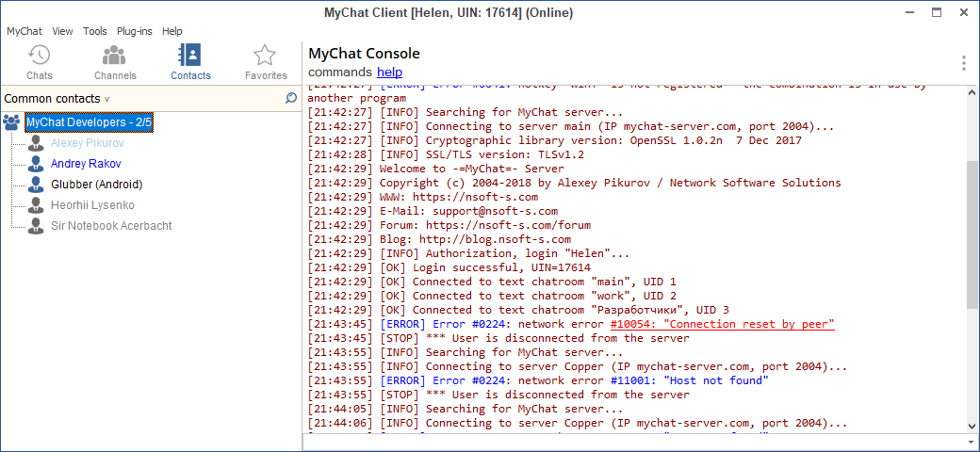
Task: Open the Tools menu
Action: [95, 31]
